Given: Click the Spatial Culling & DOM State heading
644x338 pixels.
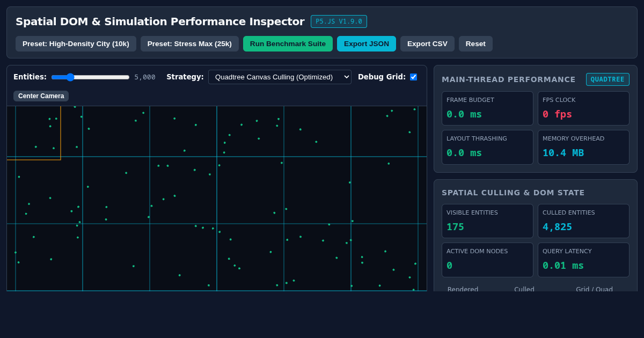Looking at the screenshot, I should 513,193.
